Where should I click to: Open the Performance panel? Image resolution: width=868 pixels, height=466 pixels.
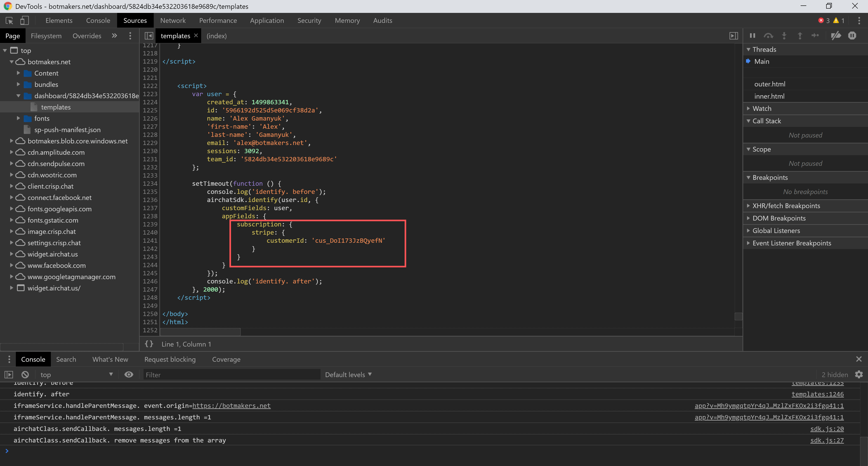click(218, 21)
